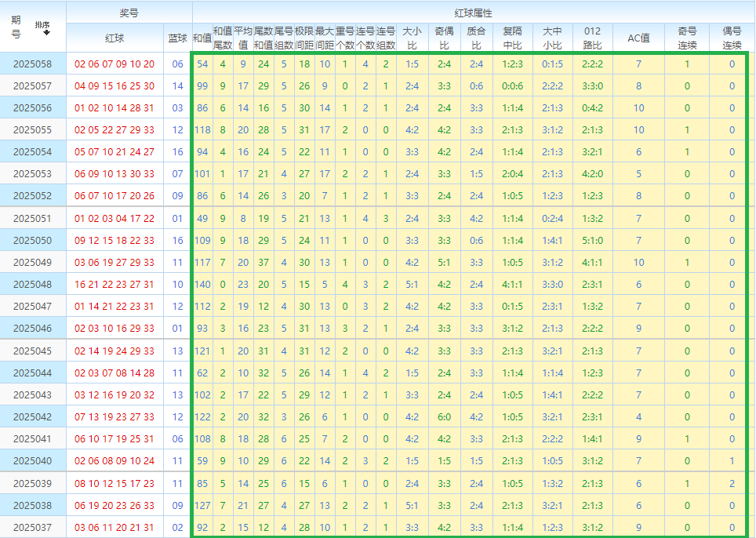Click 和值 value 140 in row 2025048
The image size is (756, 538).
coord(202,285)
